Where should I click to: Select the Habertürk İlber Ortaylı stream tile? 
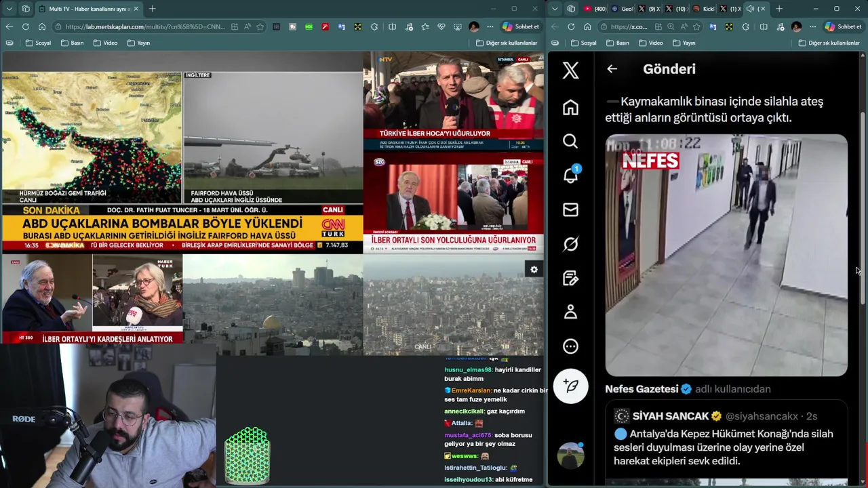click(x=92, y=299)
